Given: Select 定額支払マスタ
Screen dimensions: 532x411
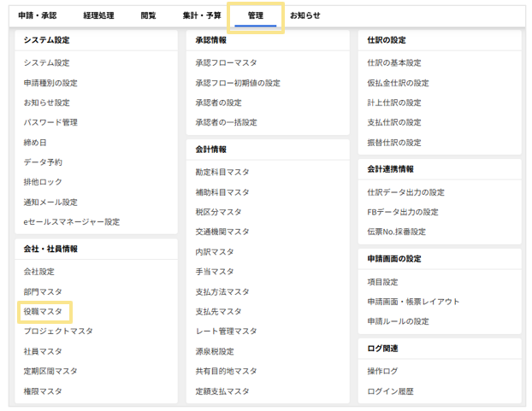Looking at the screenshot, I should point(222,391).
